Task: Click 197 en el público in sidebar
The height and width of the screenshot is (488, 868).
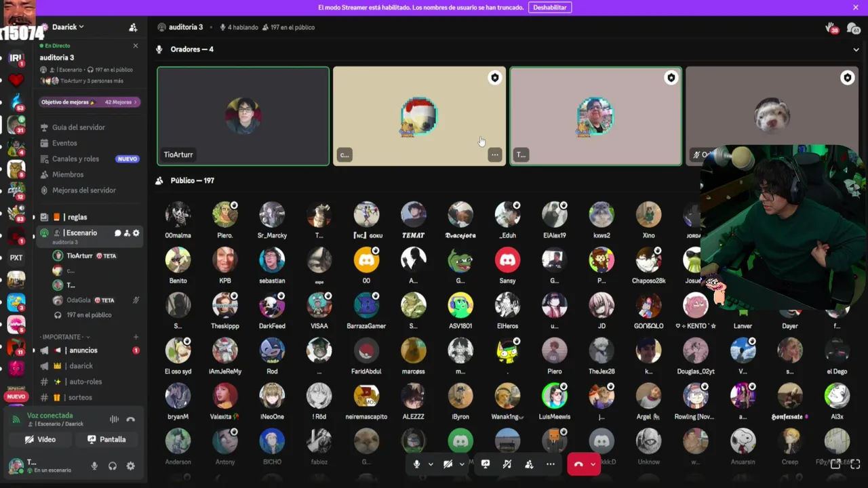Action: tap(89, 315)
